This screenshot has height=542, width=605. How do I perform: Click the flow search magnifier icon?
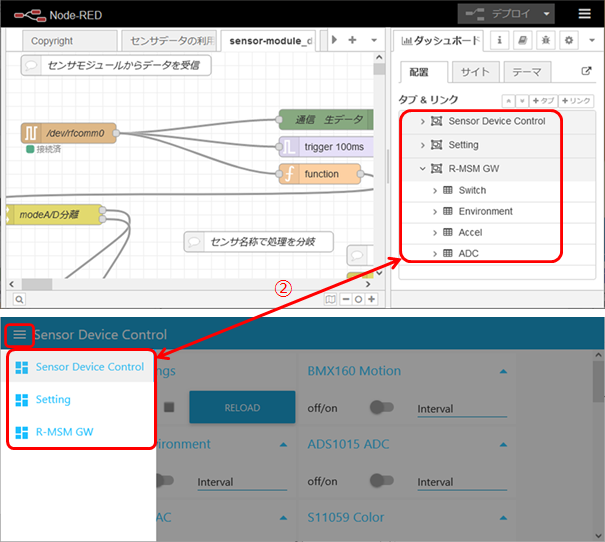click(19, 299)
